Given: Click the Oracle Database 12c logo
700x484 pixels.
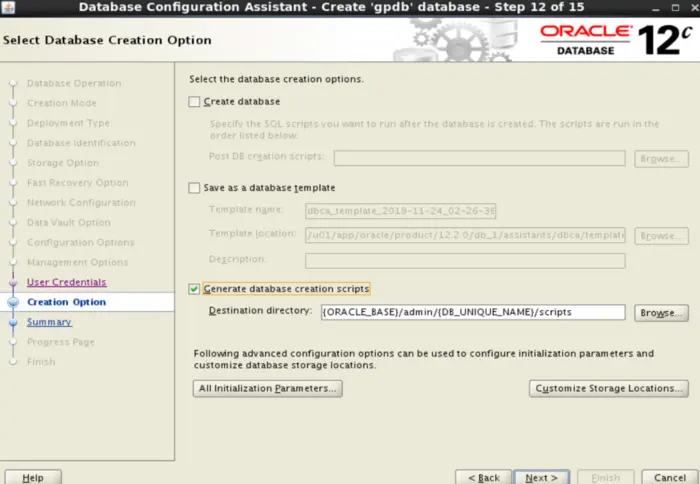Looking at the screenshot, I should point(616,40).
